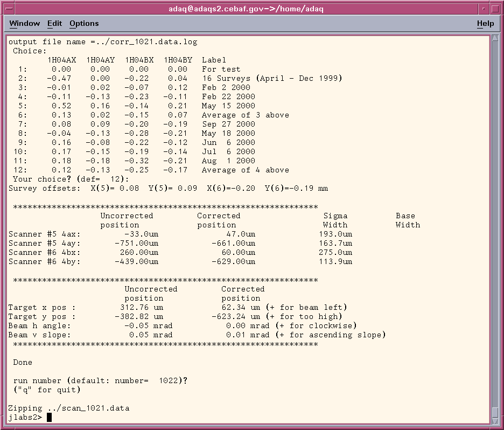Screen dimensions: 504x430
Task: Open the Edit menu
Action: pos(54,24)
